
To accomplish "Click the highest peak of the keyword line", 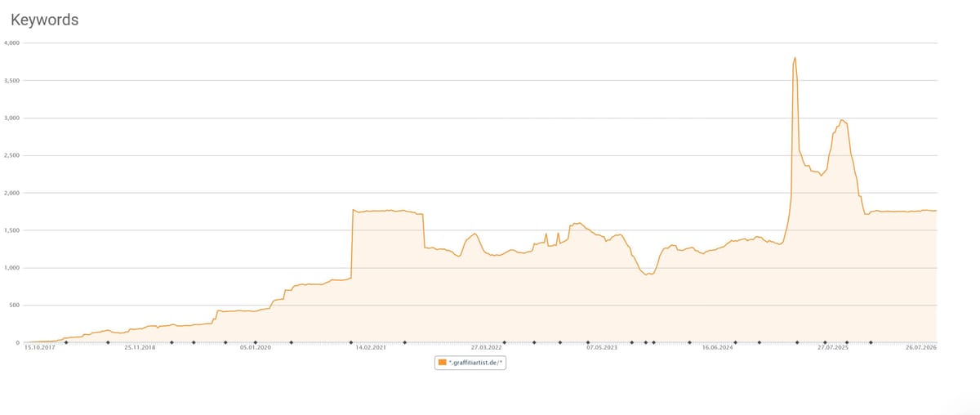I will coord(795,57).
